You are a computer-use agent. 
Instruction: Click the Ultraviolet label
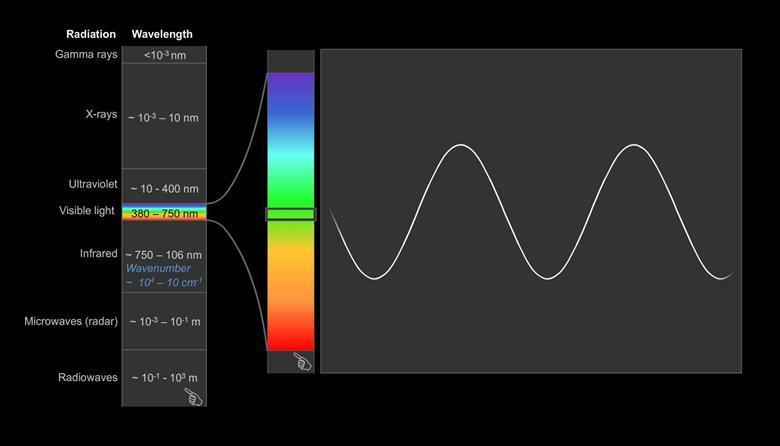coord(93,185)
